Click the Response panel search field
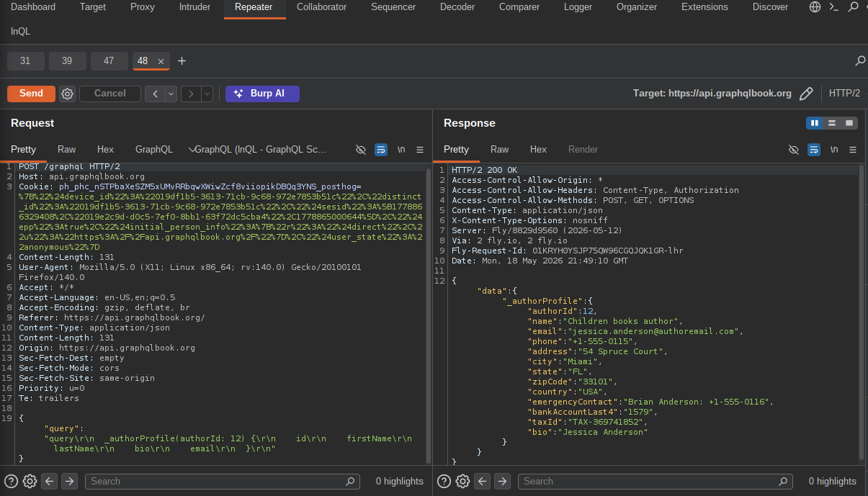868x496 pixels. tap(655, 481)
